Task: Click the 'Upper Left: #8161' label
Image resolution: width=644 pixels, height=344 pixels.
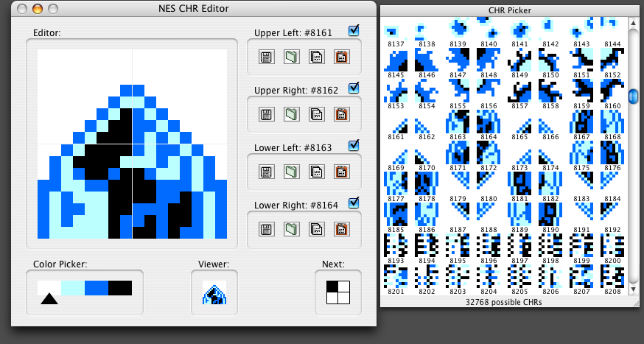Action: click(x=293, y=33)
